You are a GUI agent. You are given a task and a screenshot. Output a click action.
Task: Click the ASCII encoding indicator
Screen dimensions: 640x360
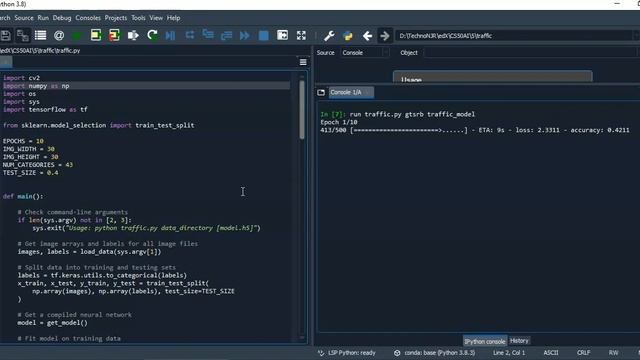551,353
